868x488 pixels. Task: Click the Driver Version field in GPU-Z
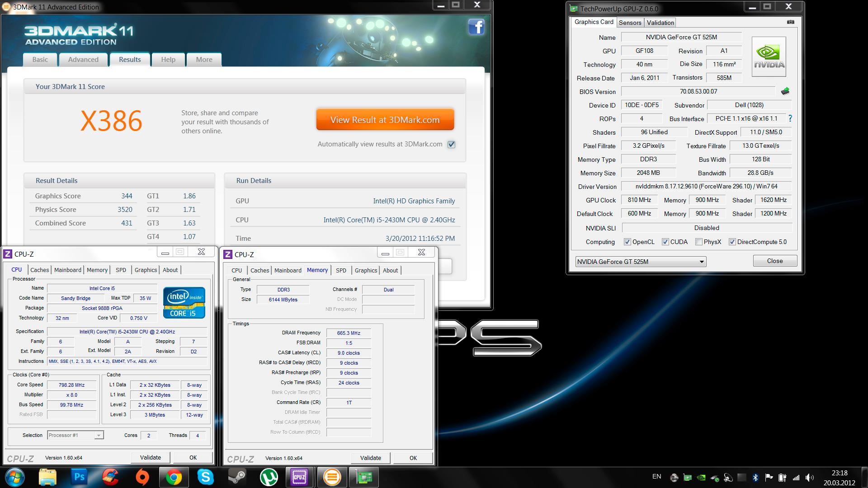point(707,186)
